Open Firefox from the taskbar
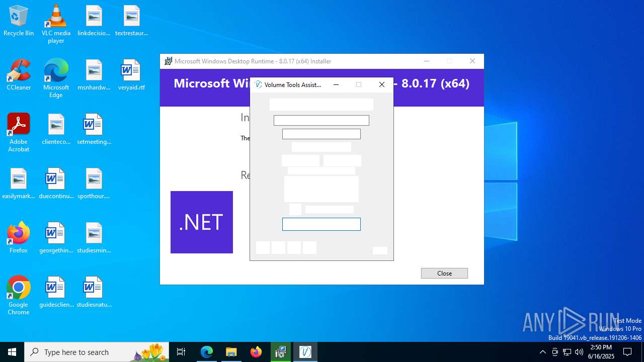Screen dimensions: 644x362 coord(256,352)
